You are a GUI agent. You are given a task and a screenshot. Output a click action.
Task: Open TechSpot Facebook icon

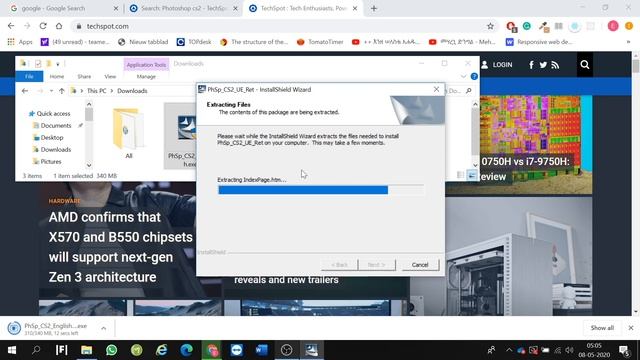(x=531, y=64)
